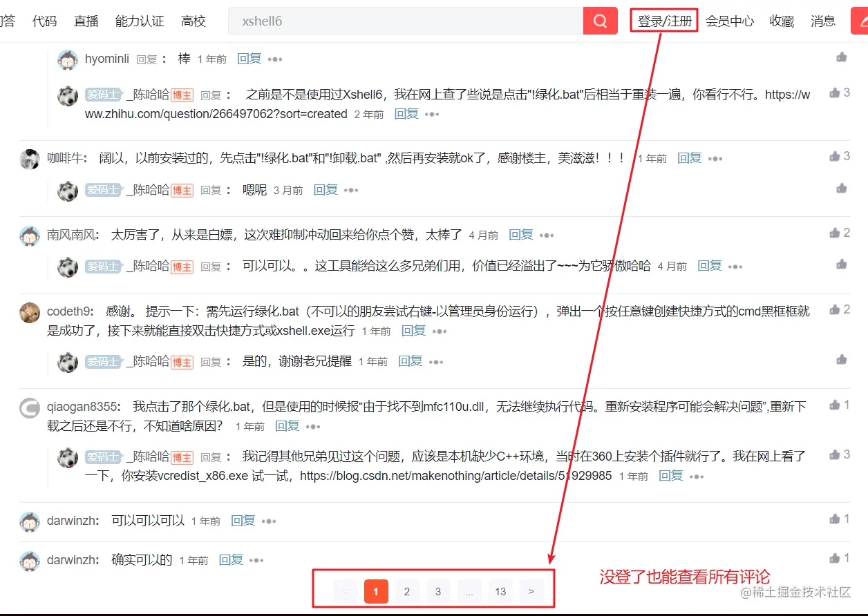Toggle like on 南风南风's comment
Viewport: 868px width, 616px height.
[835, 233]
